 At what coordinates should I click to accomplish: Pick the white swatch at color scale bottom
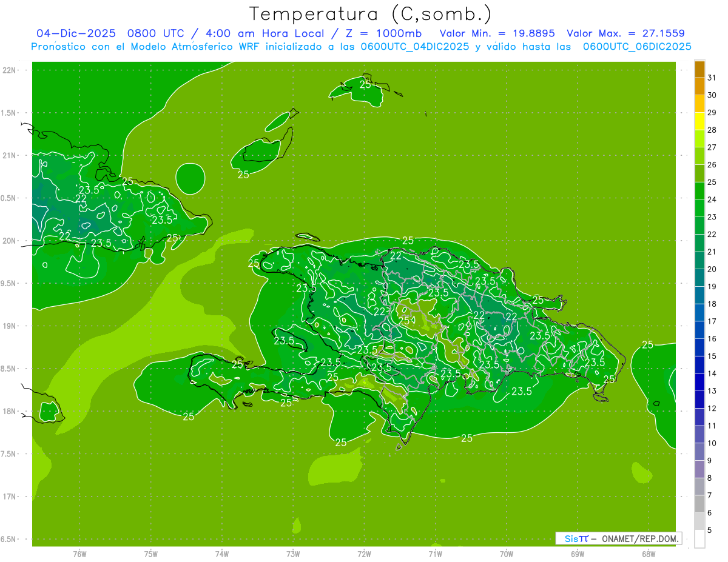click(699, 538)
